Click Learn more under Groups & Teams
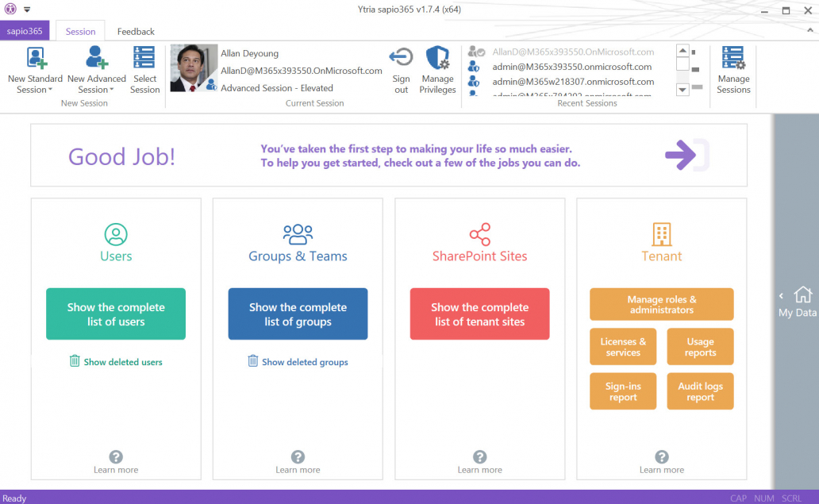819x504 pixels. [298, 470]
